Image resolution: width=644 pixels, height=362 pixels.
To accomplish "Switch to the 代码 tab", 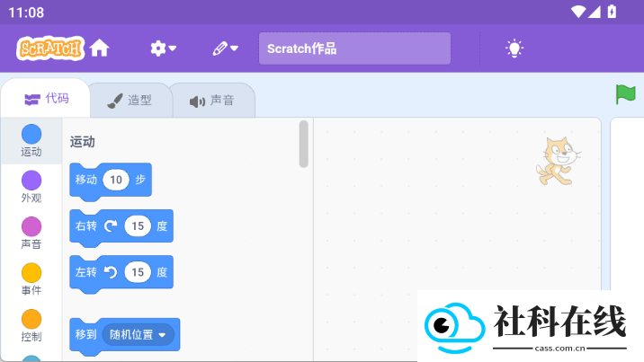I will coord(46,99).
